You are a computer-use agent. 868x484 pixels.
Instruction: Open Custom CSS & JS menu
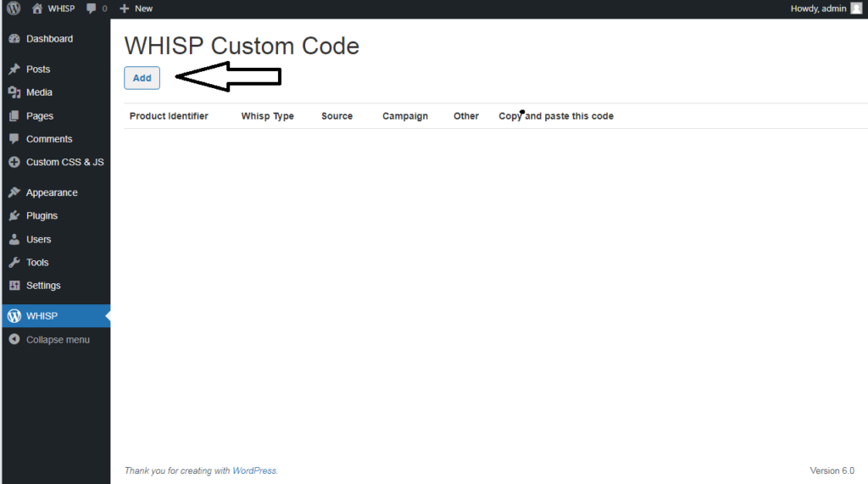pyautogui.click(x=64, y=162)
